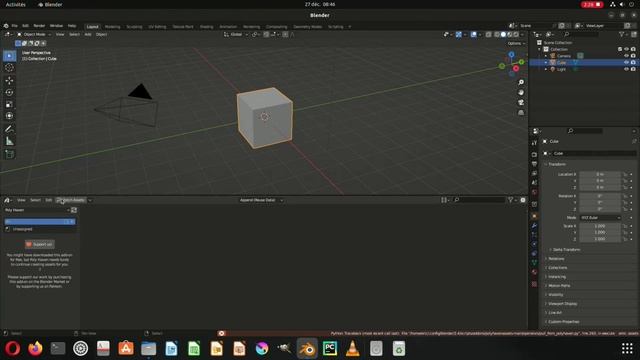
Task: Open the Poly Haven asset library dropdown
Action: tap(37, 210)
